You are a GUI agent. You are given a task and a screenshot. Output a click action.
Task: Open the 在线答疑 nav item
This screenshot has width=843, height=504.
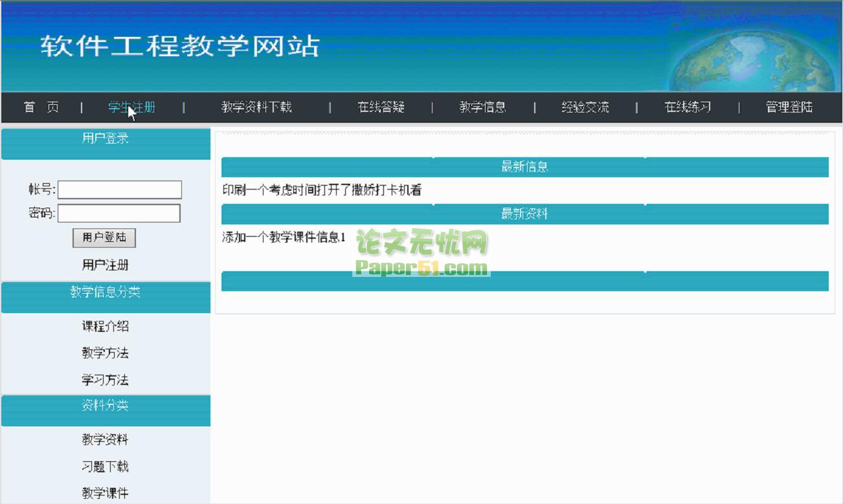click(381, 107)
